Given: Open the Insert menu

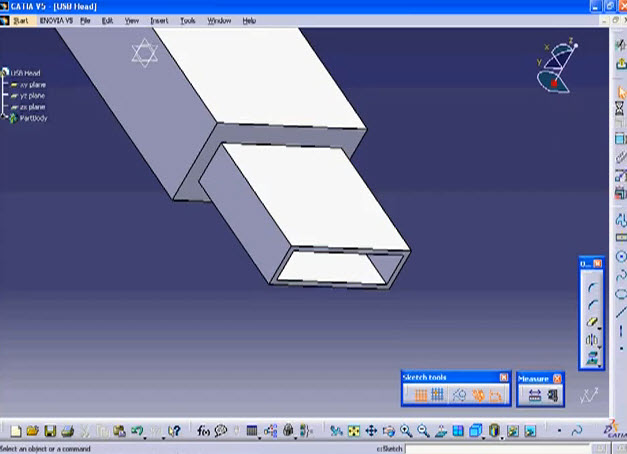Looking at the screenshot, I should click(x=159, y=21).
